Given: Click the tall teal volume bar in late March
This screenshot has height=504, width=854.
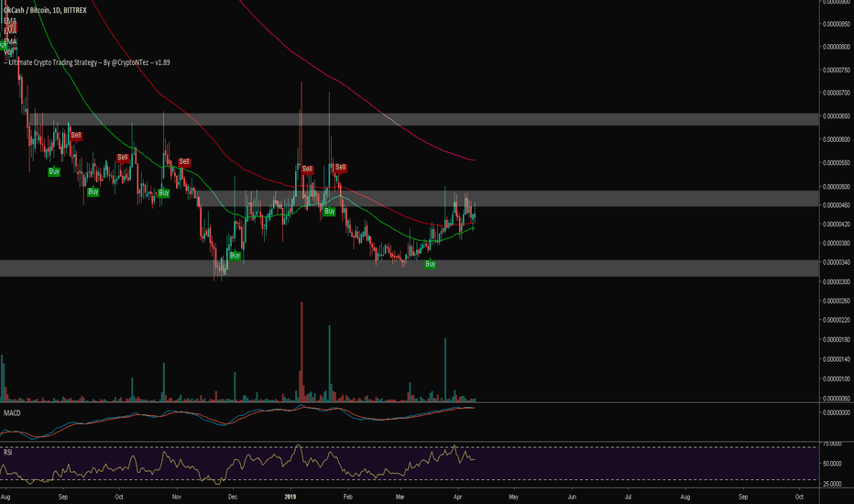Looking at the screenshot, I should coord(445,370).
